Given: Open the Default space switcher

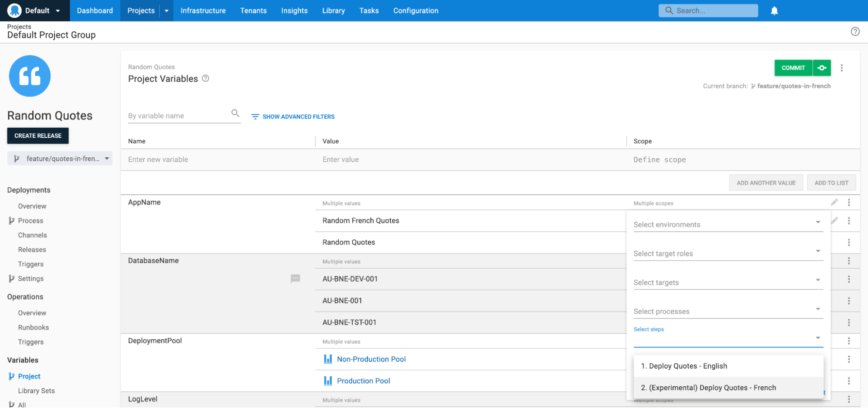Looking at the screenshot, I should click(x=35, y=10).
